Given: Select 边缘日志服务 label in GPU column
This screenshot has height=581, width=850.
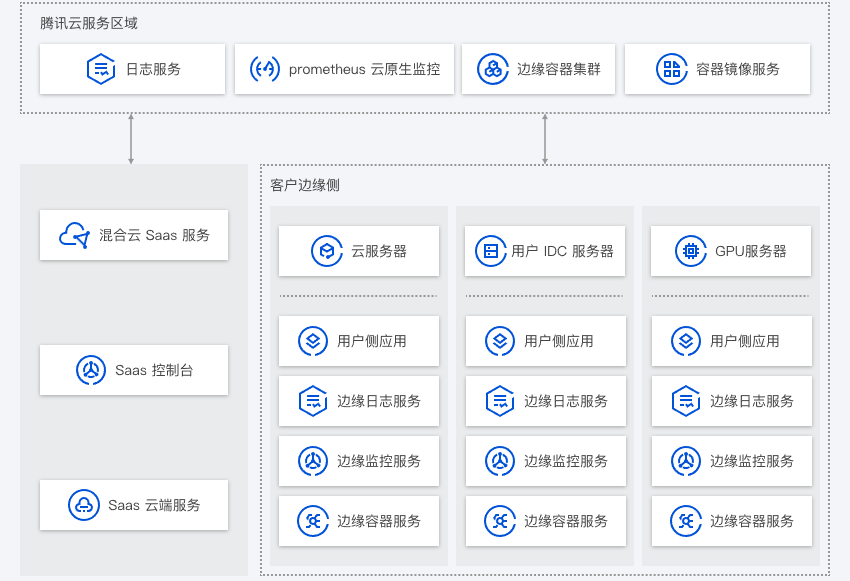Looking at the screenshot, I should coord(752,401).
